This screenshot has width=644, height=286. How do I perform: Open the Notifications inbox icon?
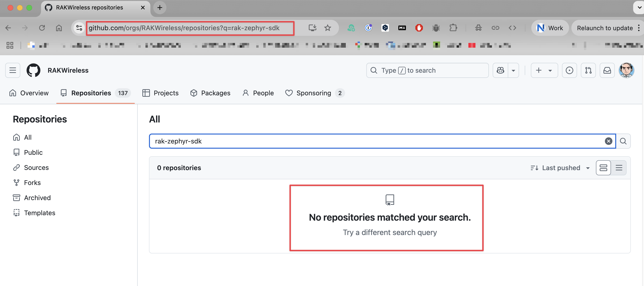pyautogui.click(x=607, y=70)
